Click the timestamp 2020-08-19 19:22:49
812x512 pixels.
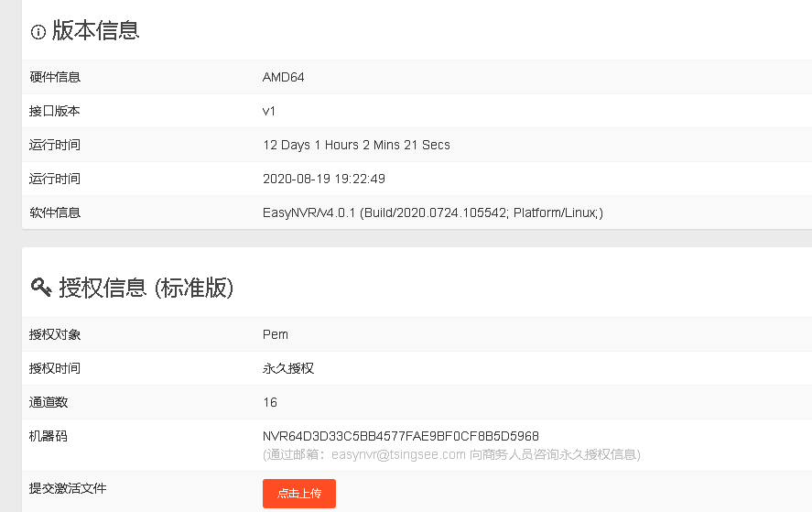[x=324, y=179]
